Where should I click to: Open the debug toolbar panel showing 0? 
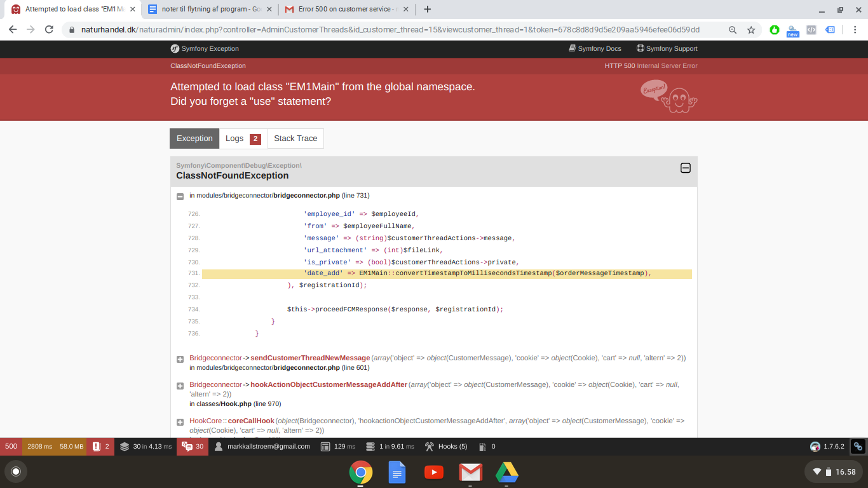click(487, 447)
